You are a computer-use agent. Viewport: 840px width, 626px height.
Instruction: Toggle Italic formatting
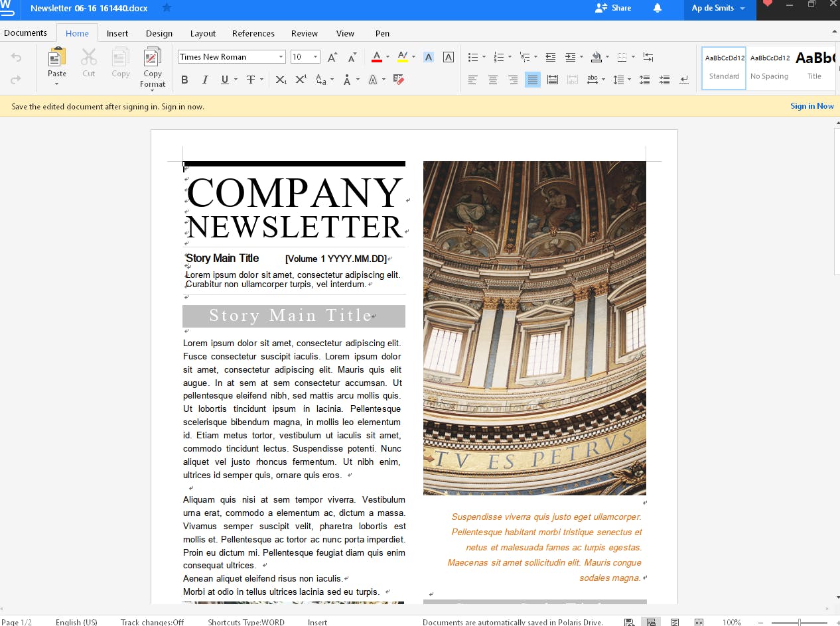point(205,80)
